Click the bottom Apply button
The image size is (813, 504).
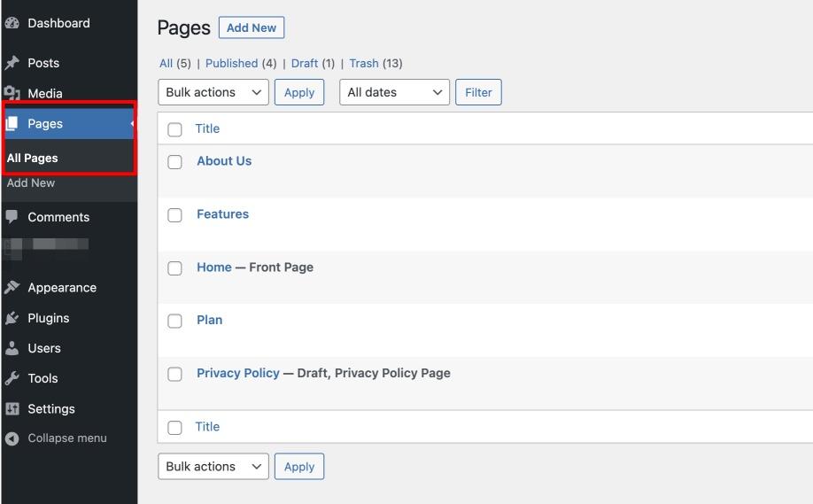pos(299,466)
